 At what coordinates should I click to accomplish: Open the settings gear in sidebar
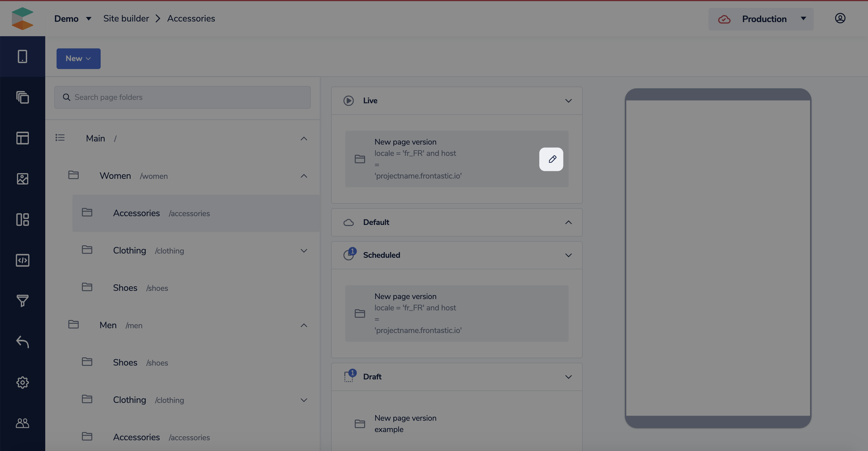pos(22,382)
